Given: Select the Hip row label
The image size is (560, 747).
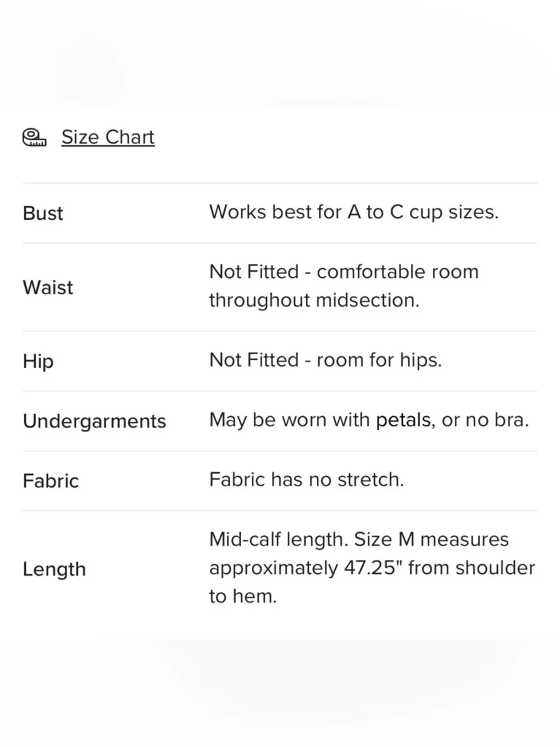Looking at the screenshot, I should point(38,361).
